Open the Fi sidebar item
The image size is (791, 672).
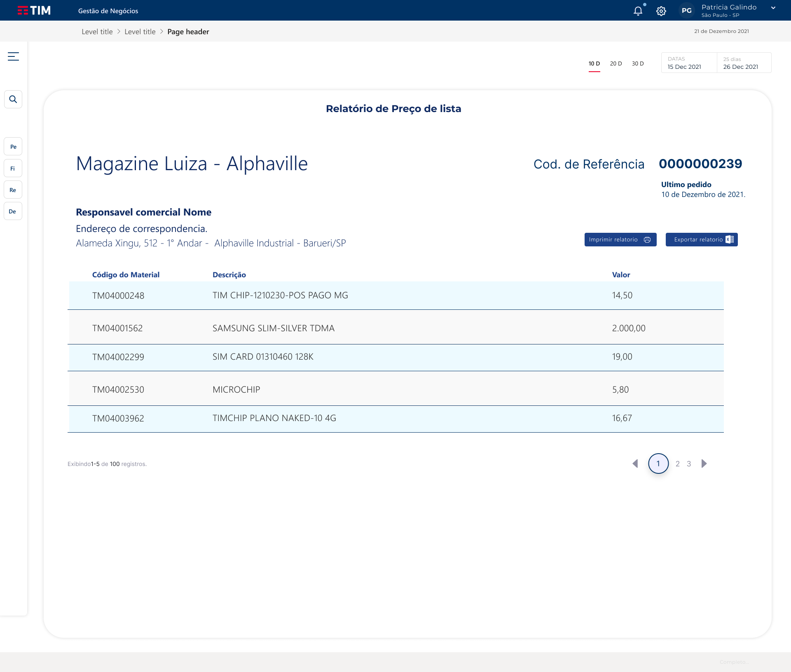[13, 169]
